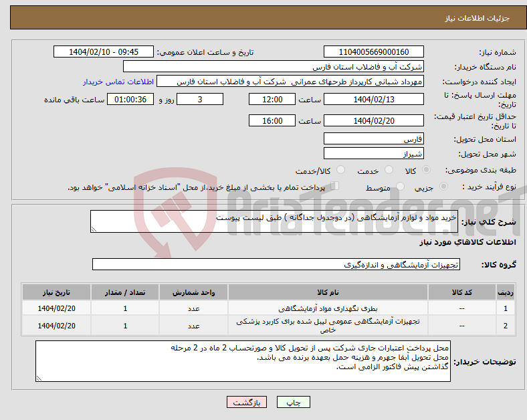Open اطلاعات تماس خریدار link
This screenshot has height=420, width=527.
pyautogui.click(x=118, y=82)
